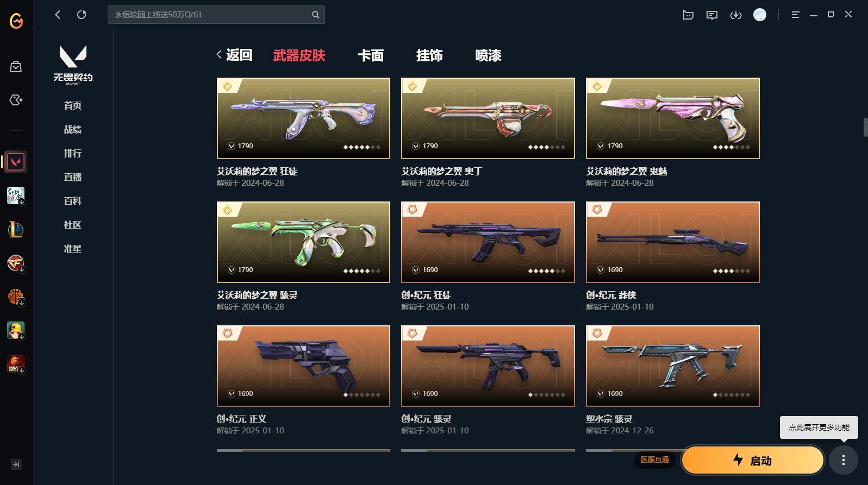The width and height of the screenshot is (868, 485).
Task: Switch to the 喷漆 tab
Action: coord(488,55)
